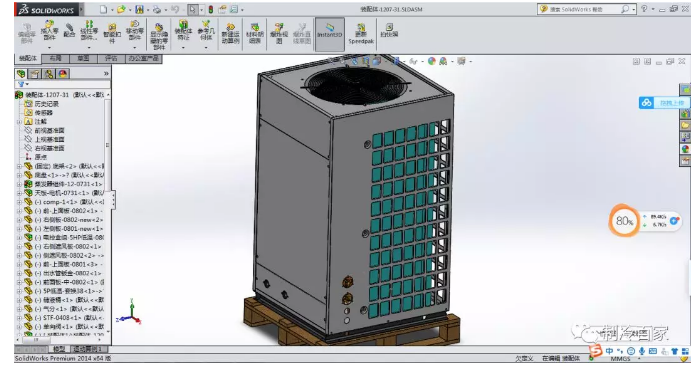Click the 80% orange circle widget
The height and width of the screenshot is (365, 691).
[x=624, y=220]
